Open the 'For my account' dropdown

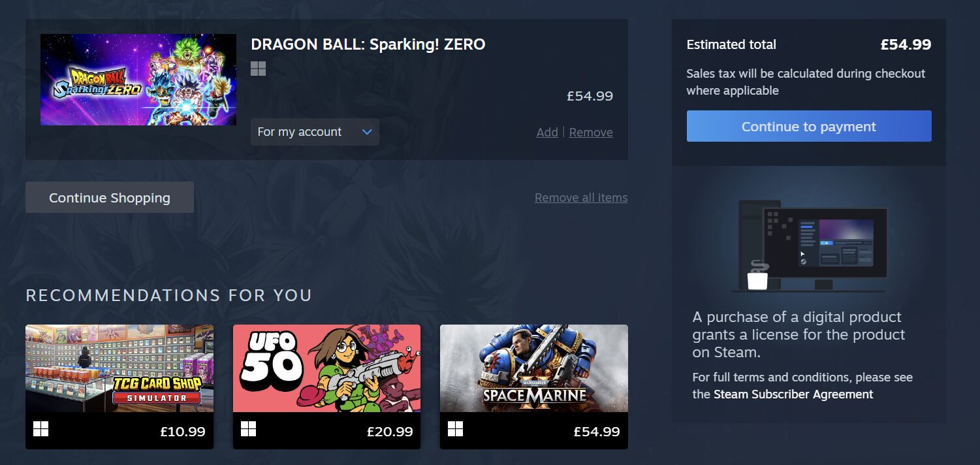point(315,132)
